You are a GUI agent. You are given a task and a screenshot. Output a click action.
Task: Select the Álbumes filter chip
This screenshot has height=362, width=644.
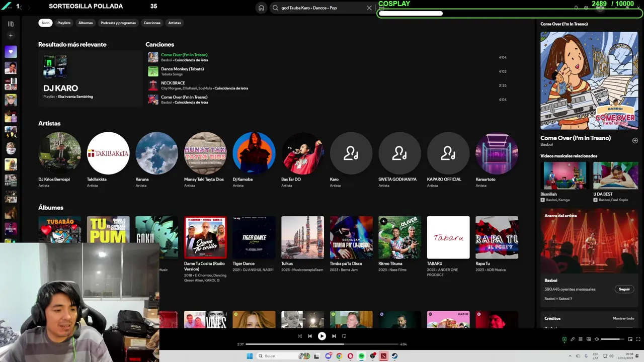tap(86, 23)
